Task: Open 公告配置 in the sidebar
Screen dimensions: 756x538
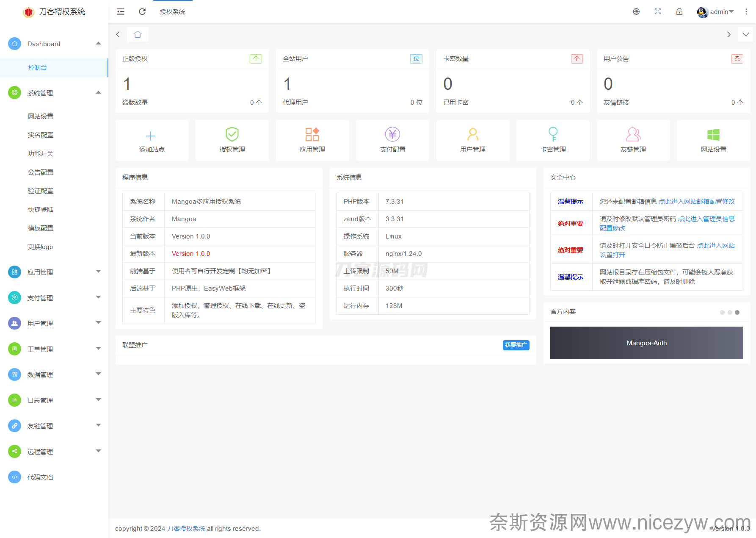Action: [x=54, y=172]
